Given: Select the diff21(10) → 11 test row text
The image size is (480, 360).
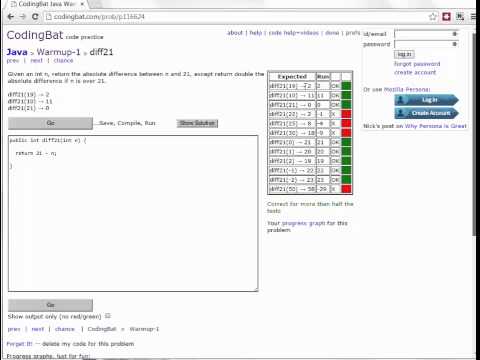Looking at the screenshot, I should (292, 95).
